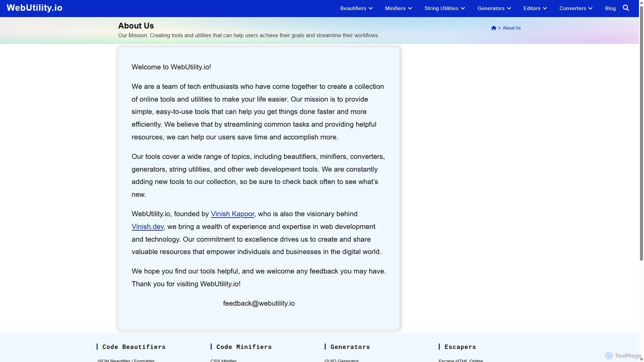Viewport: 644px width, 362px height.
Task: Follow the Vinish Kapoor link
Action: (x=232, y=214)
